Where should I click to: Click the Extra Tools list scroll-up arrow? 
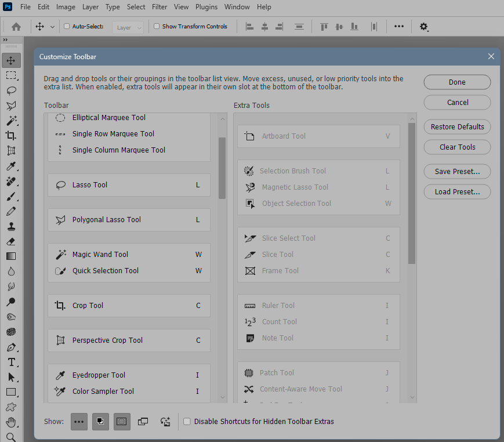(x=412, y=119)
